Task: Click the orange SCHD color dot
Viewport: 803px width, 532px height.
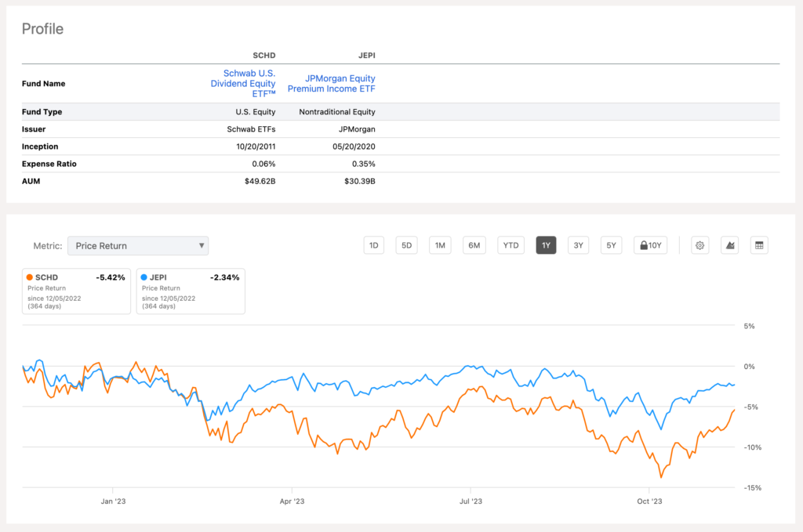Action: 30,277
